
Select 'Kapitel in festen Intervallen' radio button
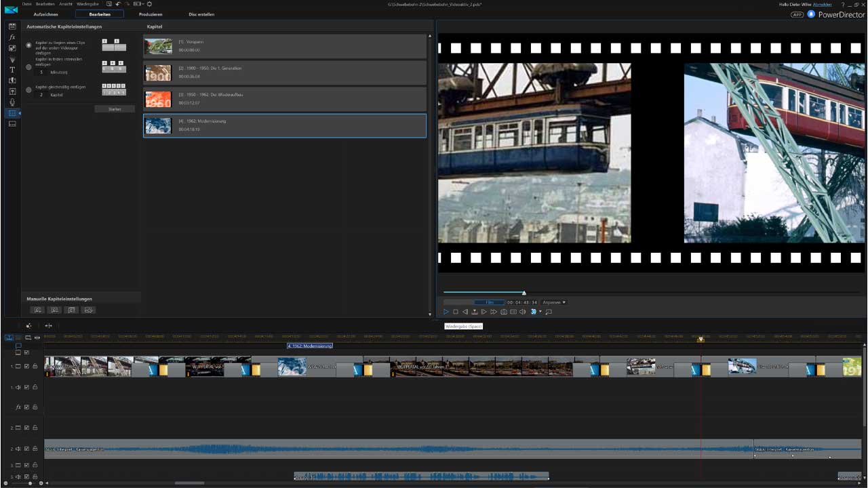28,67
